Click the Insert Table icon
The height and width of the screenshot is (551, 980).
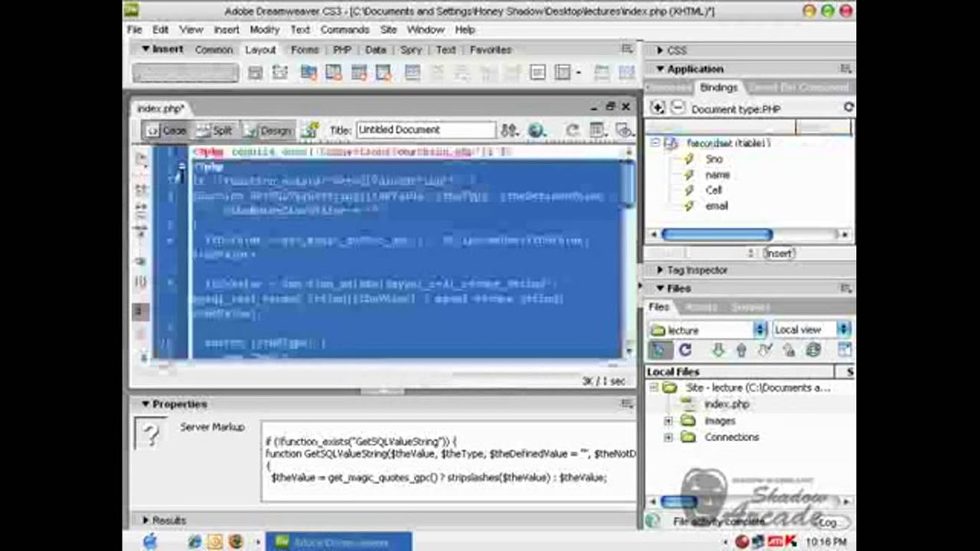coord(413,73)
